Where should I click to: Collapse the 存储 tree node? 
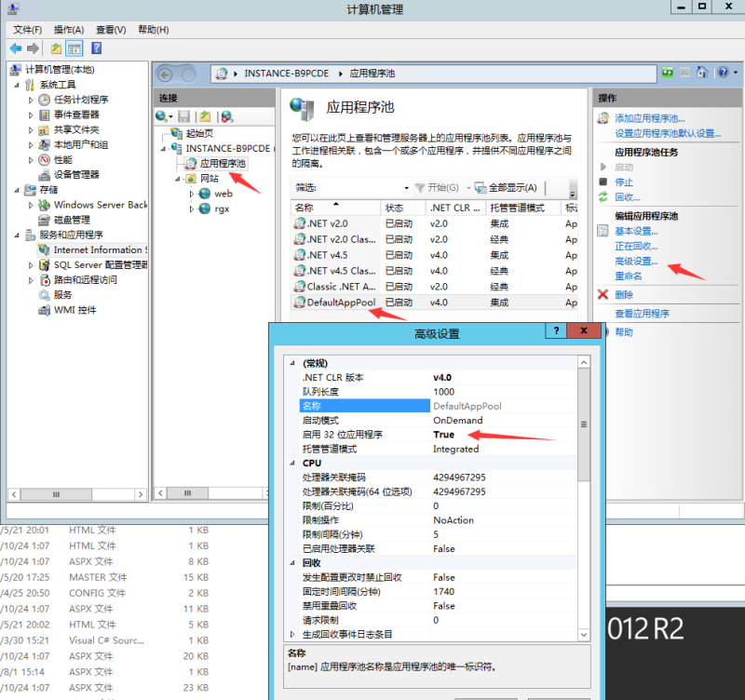tap(17, 190)
